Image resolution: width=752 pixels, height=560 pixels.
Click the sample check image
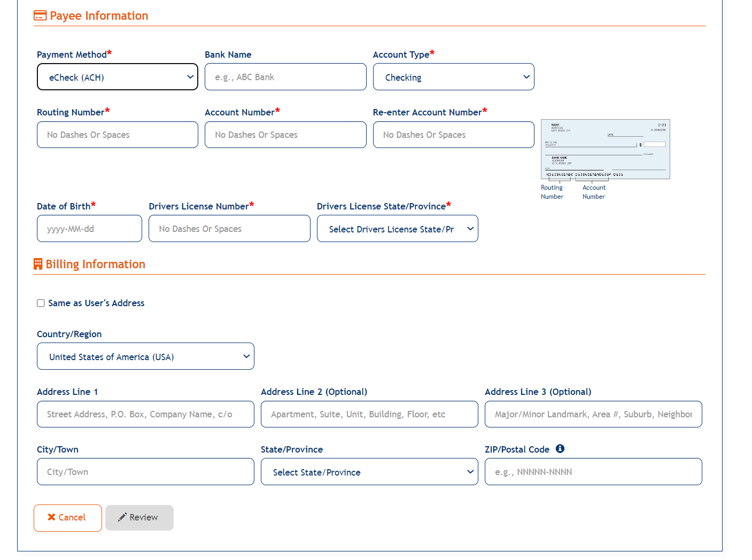(x=605, y=149)
